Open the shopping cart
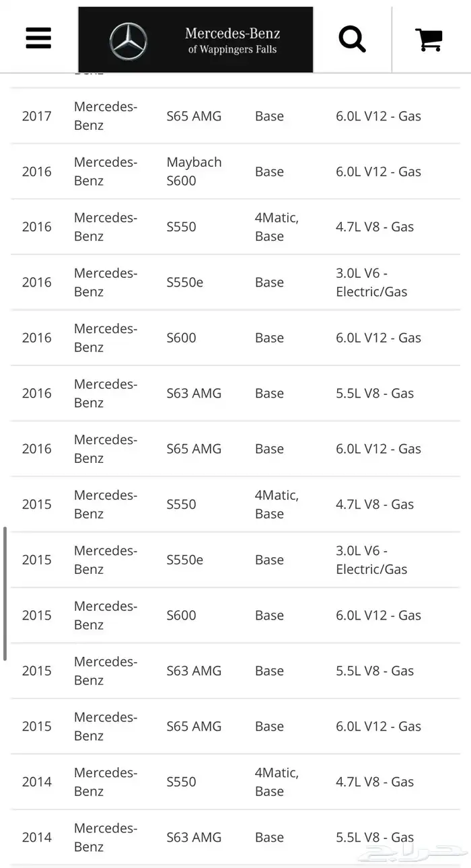The height and width of the screenshot is (868, 471). coord(429,38)
